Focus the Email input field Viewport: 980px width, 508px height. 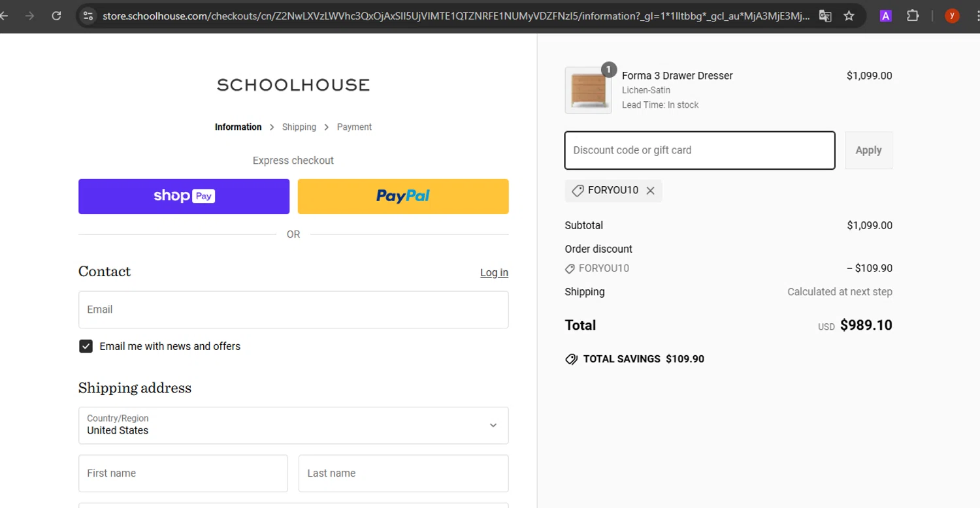pos(293,310)
